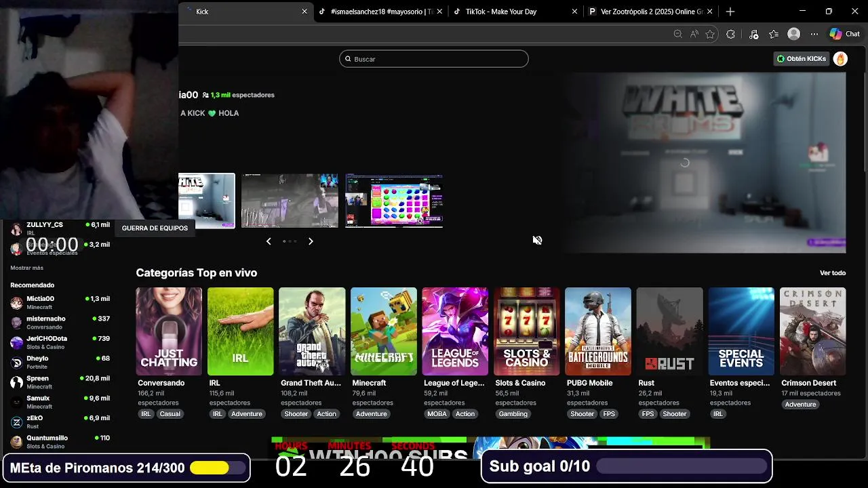Screen dimensions: 868x488
Task: Switch to the ismaelsanchez18 TikTok tab
Action: click(380, 12)
